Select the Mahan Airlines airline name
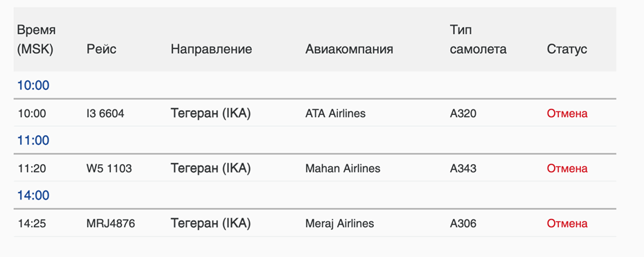 tap(343, 168)
